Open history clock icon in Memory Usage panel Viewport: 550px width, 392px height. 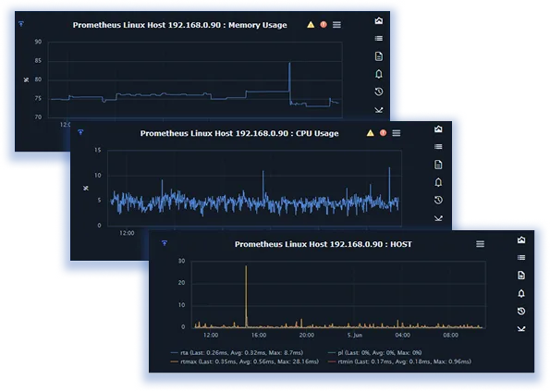point(379,92)
